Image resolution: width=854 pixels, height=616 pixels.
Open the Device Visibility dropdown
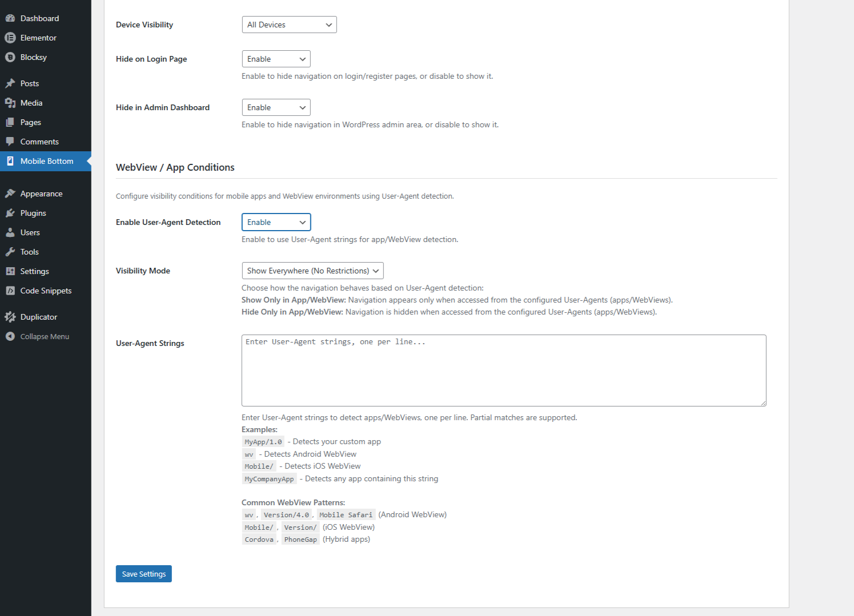[289, 25]
